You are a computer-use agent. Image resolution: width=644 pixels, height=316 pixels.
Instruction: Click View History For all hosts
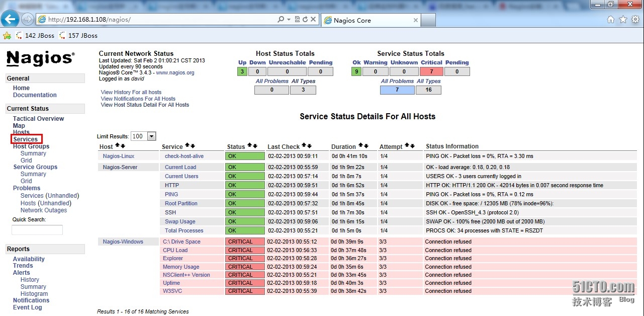(x=131, y=92)
